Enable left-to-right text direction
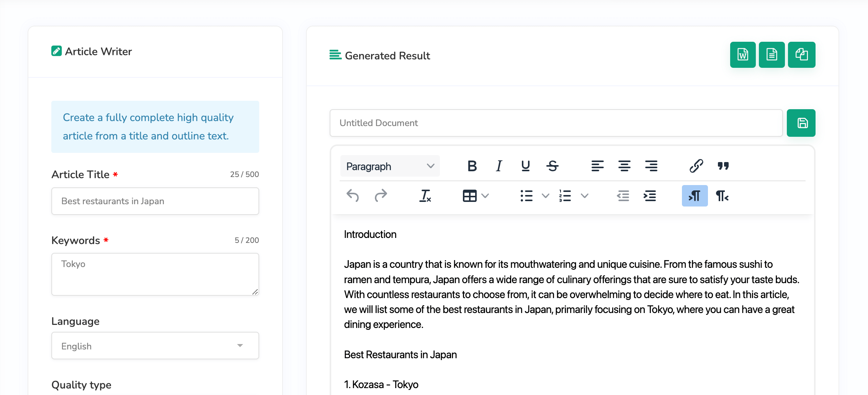 click(x=694, y=196)
